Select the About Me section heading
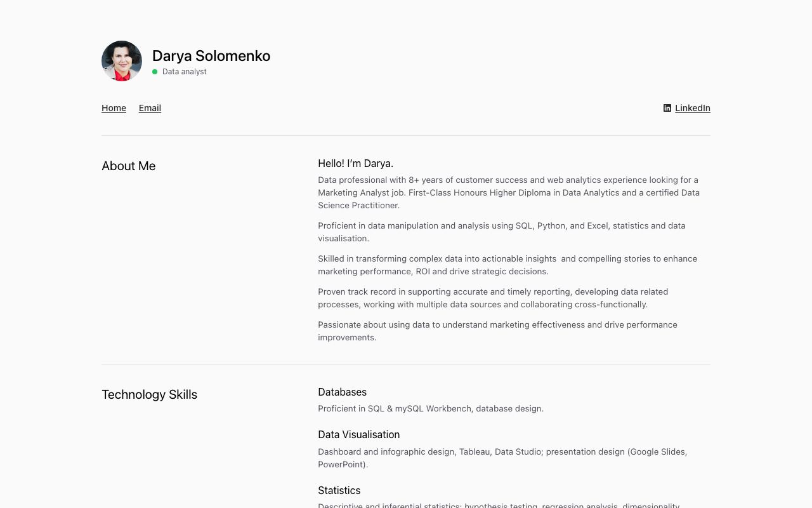Image resolution: width=812 pixels, height=508 pixels. tap(128, 166)
